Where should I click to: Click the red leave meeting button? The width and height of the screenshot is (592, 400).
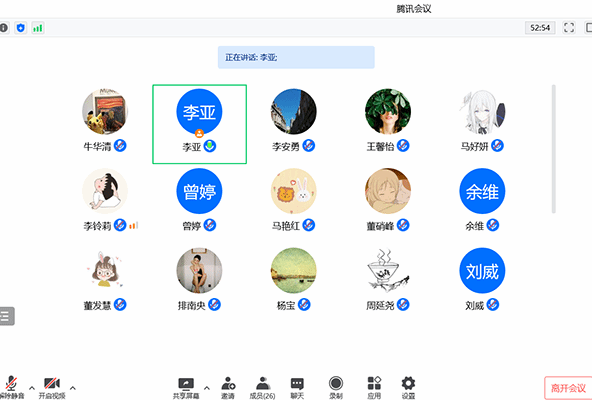click(568, 388)
